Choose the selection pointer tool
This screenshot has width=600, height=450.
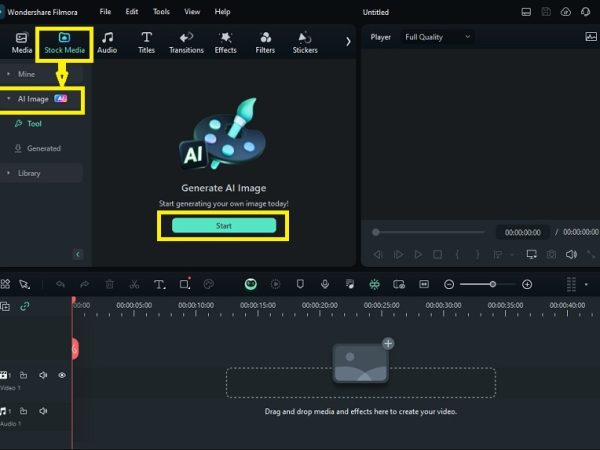click(x=24, y=284)
